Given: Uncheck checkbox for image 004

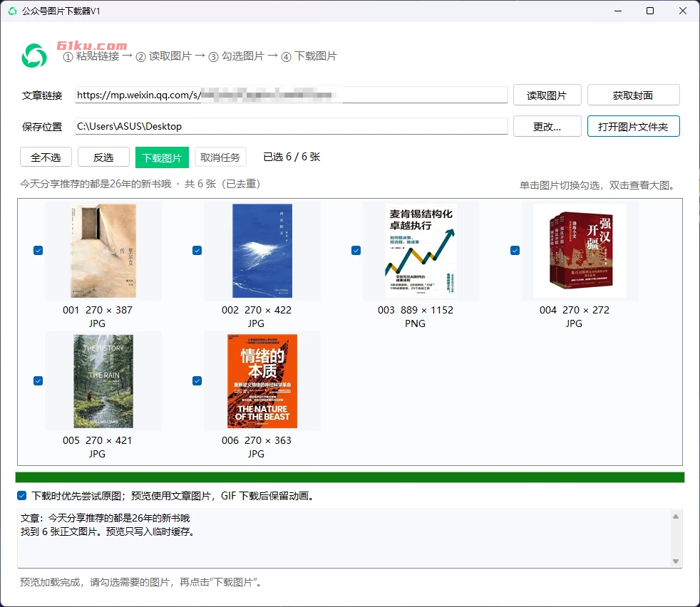Looking at the screenshot, I should click(515, 250).
